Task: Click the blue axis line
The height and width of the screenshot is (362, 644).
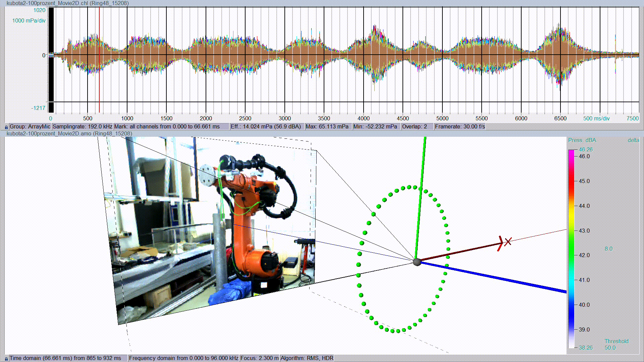Action: (x=503, y=279)
